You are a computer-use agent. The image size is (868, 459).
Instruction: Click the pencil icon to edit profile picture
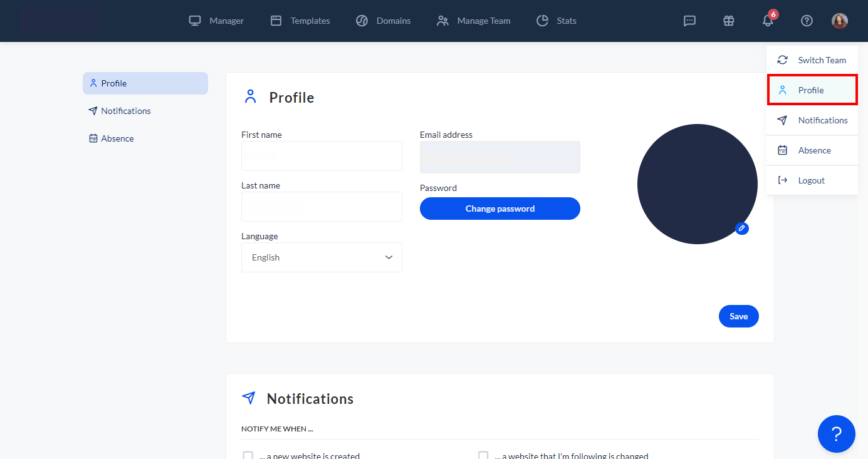click(x=741, y=229)
